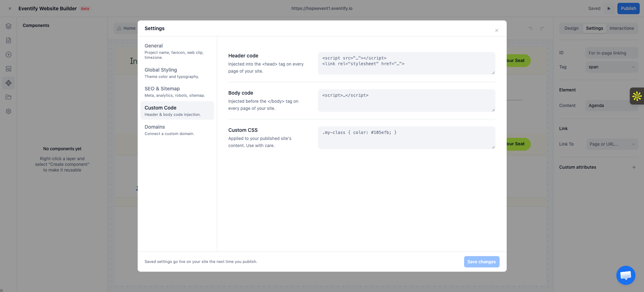The width and height of the screenshot is (644, 292).
Task: Click the preview play icon
Action: 609,9
